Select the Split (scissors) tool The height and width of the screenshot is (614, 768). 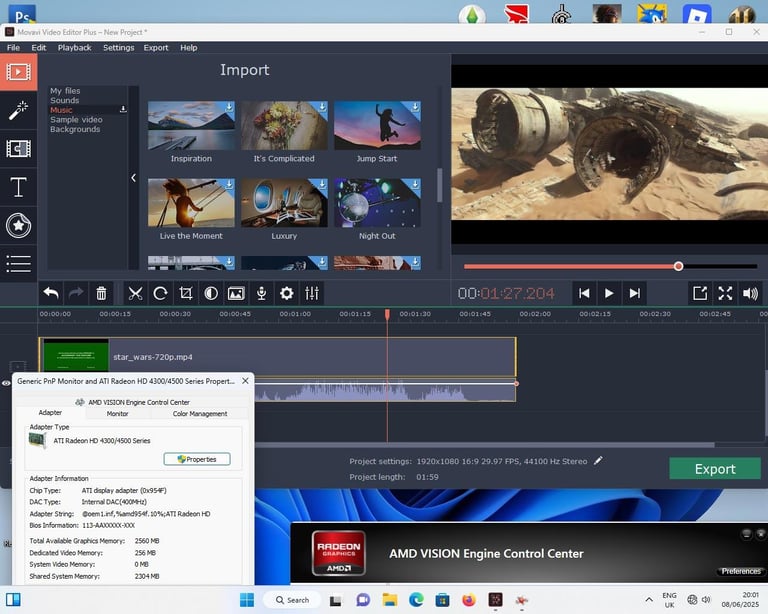(x=135, y=293)
